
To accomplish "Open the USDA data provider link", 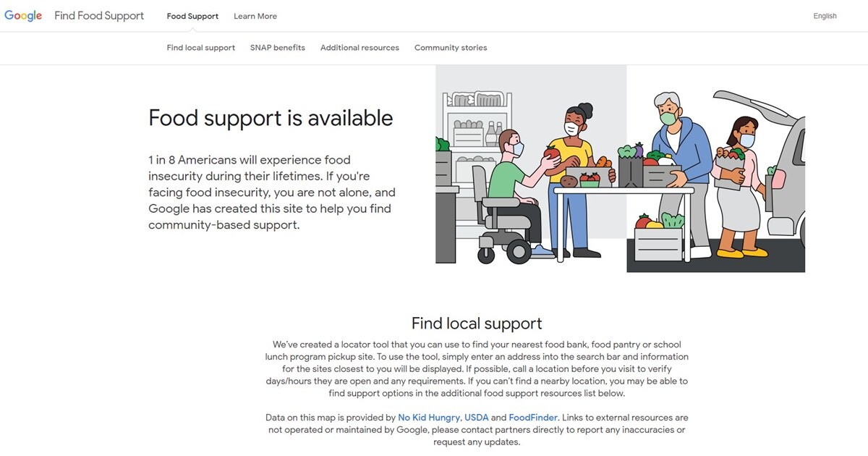I will (476, 418).
